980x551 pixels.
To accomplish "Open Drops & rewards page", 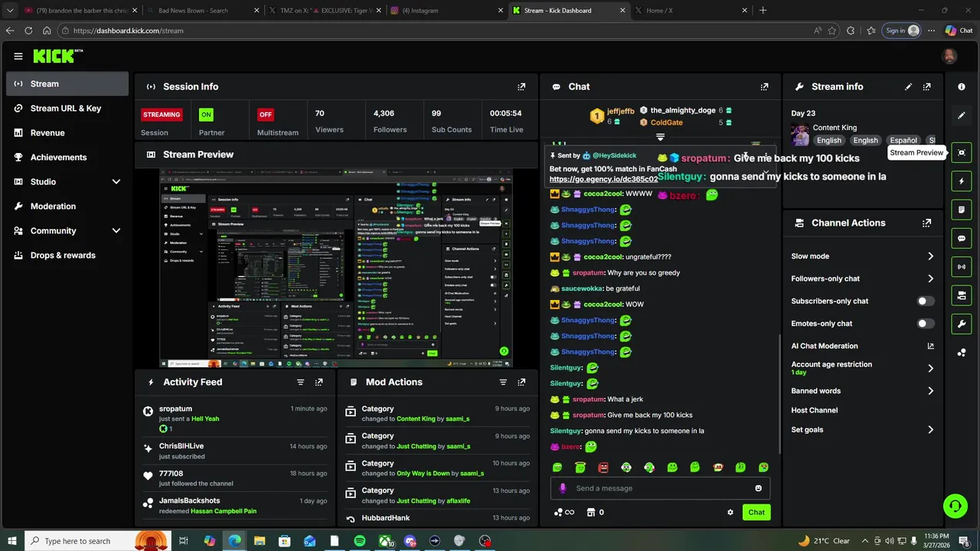I will tap(67, 255).
